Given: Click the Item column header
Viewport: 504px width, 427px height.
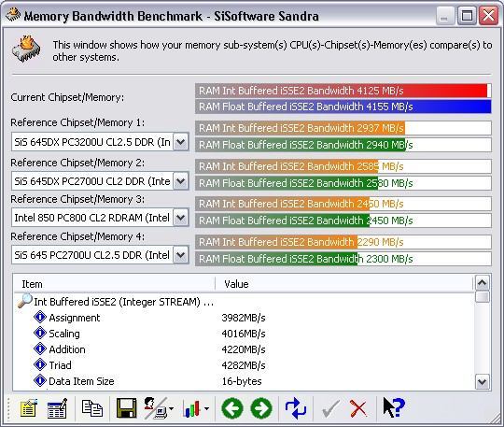Looking at the screenshot, I should [x=114, y=284].
